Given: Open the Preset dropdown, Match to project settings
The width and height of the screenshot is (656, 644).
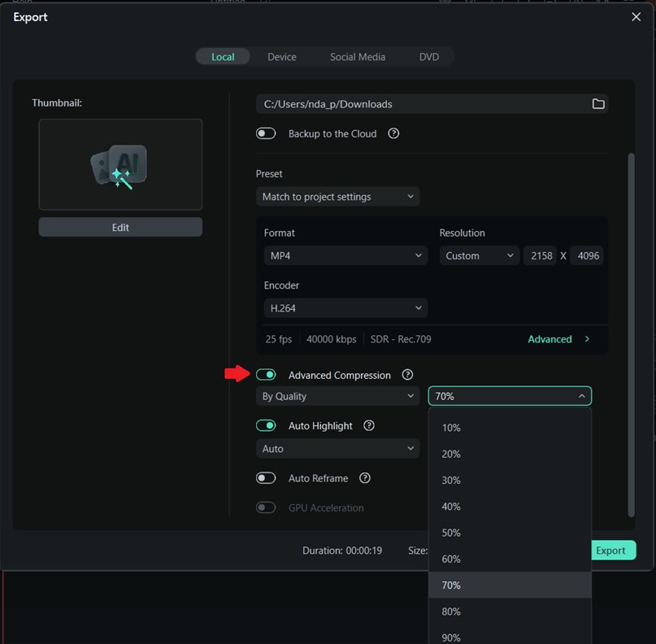Looking at the screenshot, I should 337,197.
